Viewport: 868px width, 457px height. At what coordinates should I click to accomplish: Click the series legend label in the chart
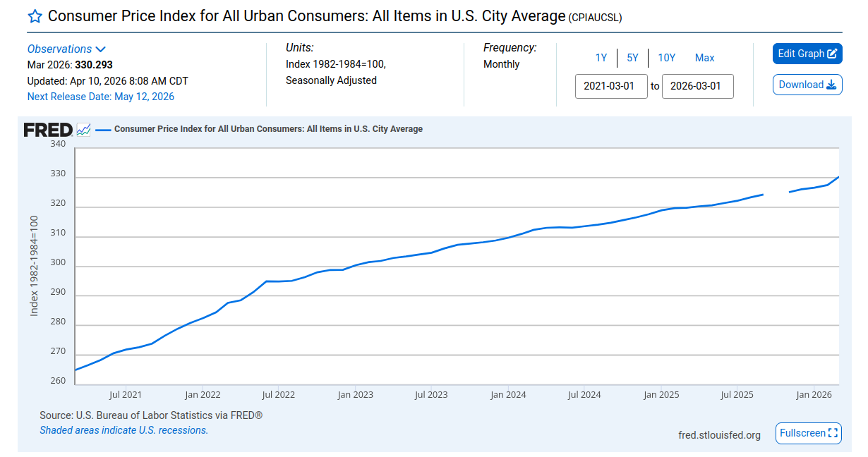point(268,129)
